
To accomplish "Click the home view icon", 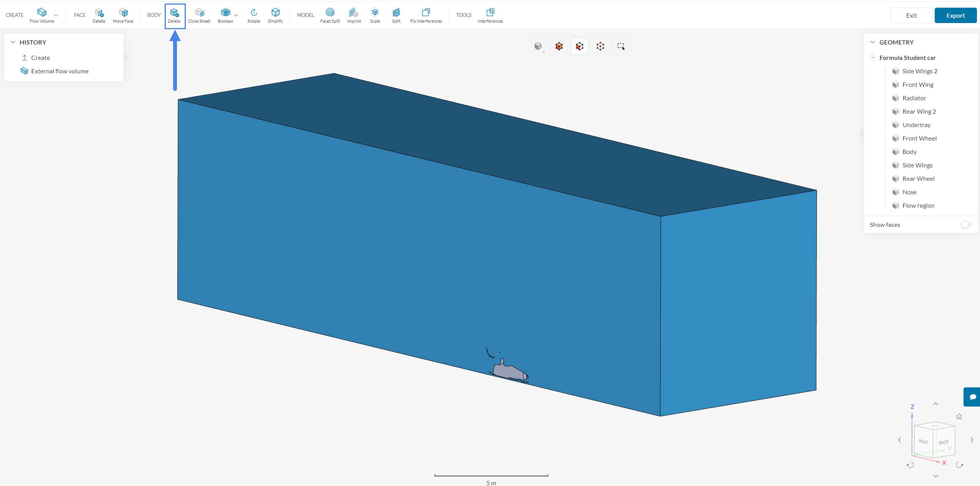I will coord(959,417).
